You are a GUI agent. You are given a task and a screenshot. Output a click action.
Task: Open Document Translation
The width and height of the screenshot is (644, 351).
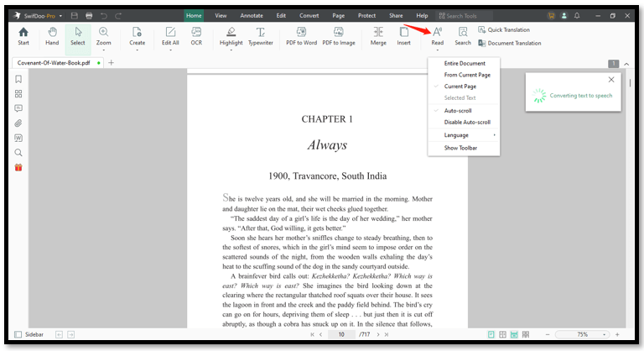coord(510,43)
